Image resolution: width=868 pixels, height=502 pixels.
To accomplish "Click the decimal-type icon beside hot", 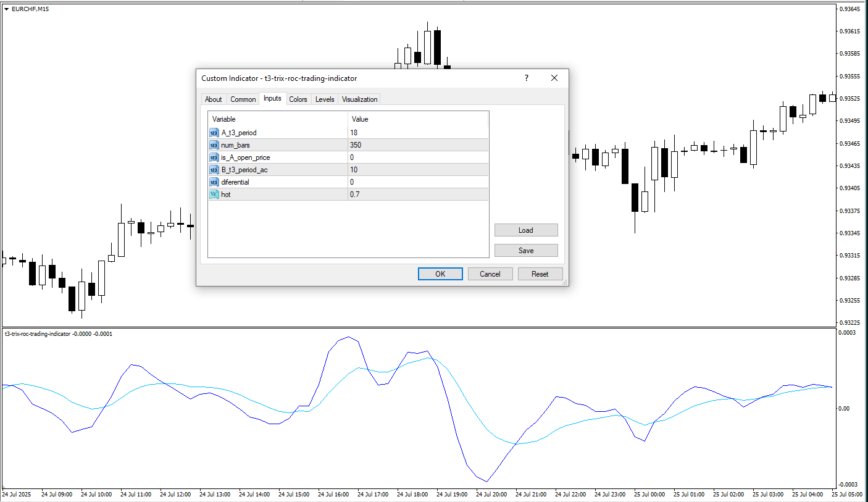I will (x=214, y=195).
